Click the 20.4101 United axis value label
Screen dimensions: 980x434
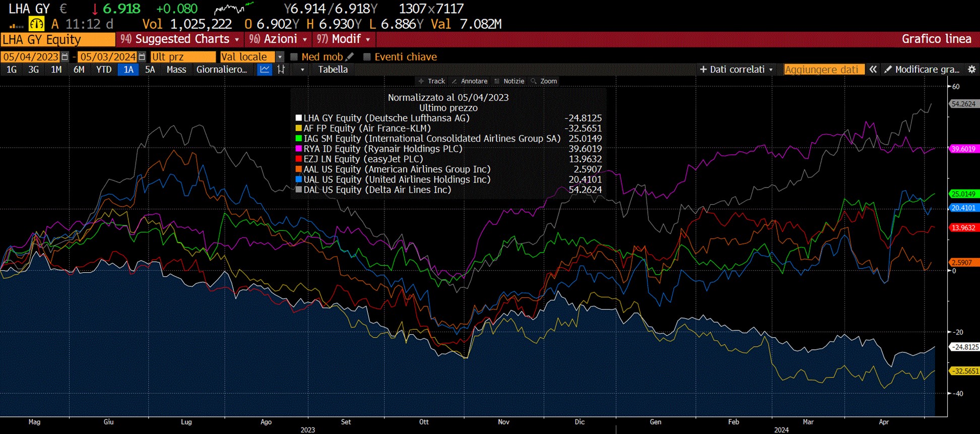click(963, 208)
